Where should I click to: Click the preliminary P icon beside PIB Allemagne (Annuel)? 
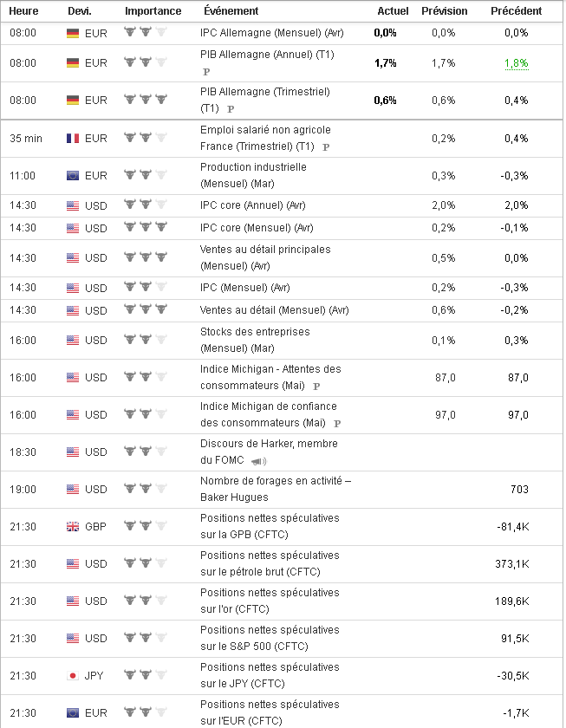click(x=206, y=72)
